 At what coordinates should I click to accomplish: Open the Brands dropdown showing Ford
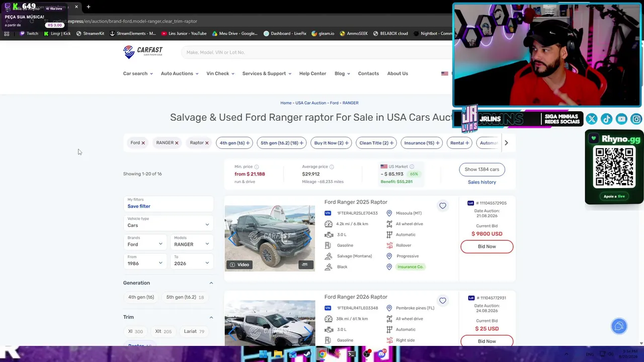pyautogui.click(x=145, y=241)
